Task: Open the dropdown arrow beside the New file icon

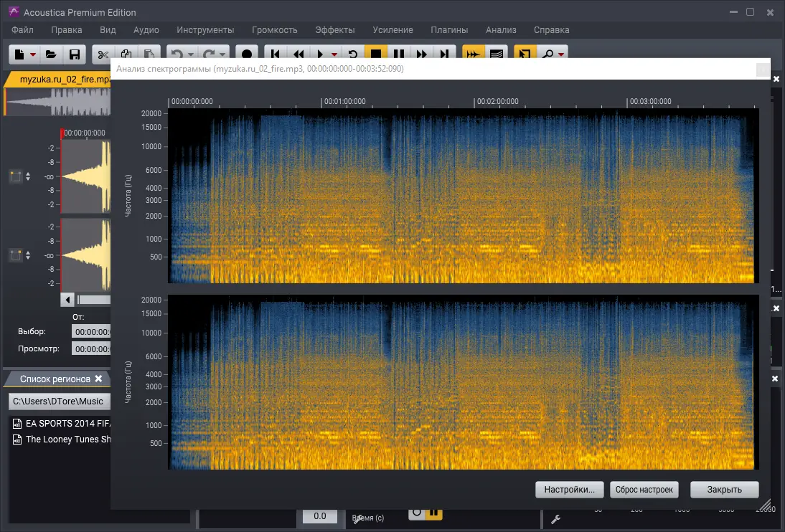Action: point(33,54)
